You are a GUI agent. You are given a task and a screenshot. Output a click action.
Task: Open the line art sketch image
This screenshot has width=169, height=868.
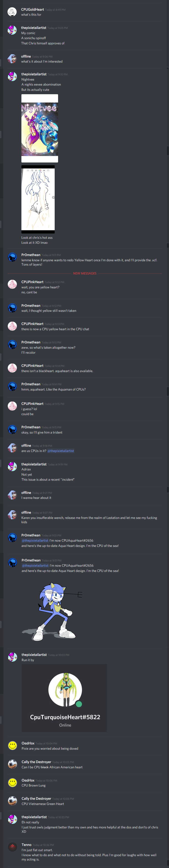(x=38, y=200)
